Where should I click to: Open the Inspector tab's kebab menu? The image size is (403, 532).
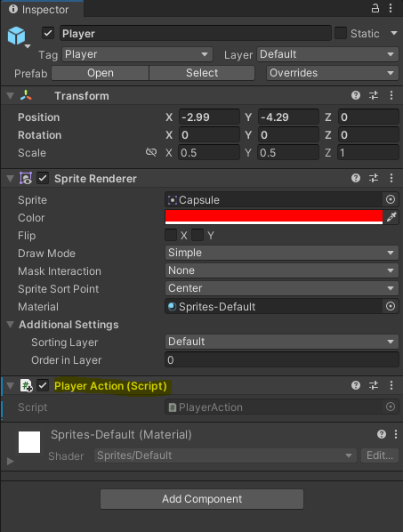(391, 8)
